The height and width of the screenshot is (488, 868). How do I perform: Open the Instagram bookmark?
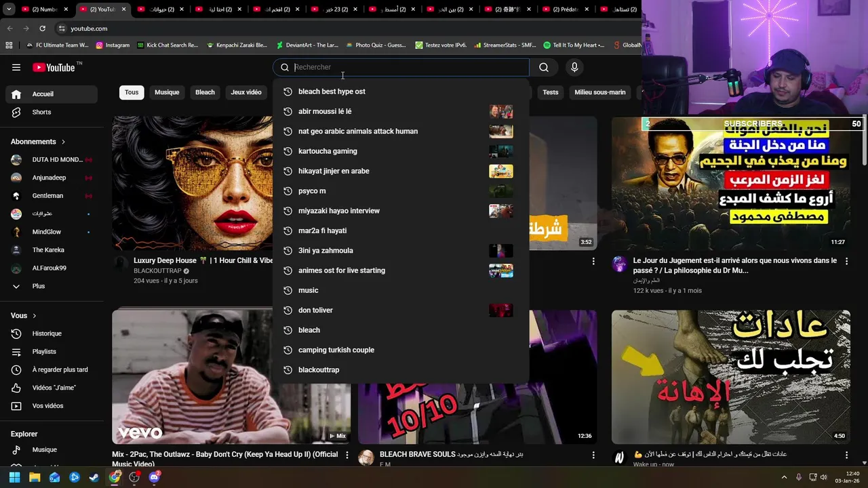[113, 45]
